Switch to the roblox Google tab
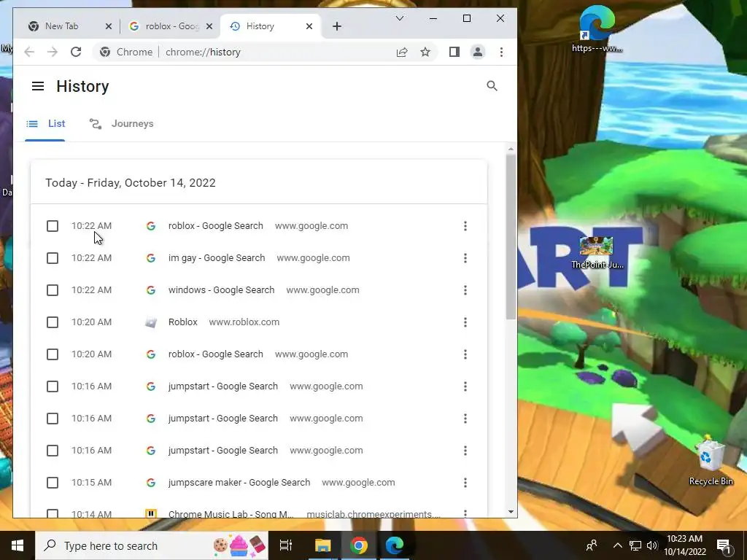The width and height of the screenshot is (747, 560). pos(171,26)
